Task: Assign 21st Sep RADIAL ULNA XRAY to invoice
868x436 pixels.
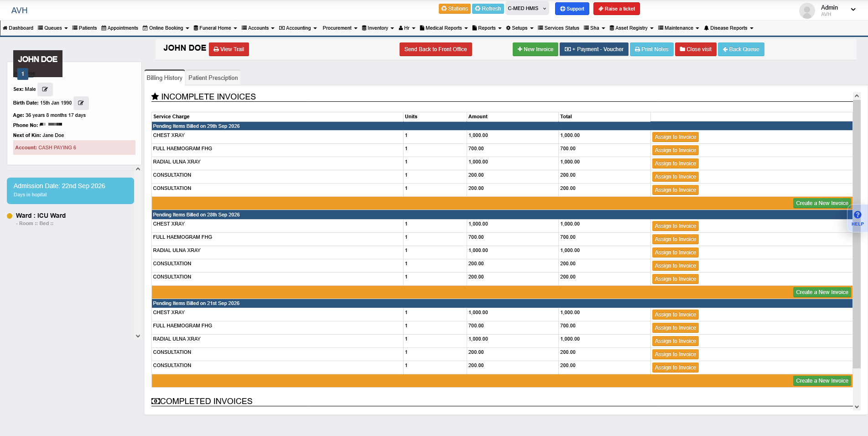Action: pos(676,341)
